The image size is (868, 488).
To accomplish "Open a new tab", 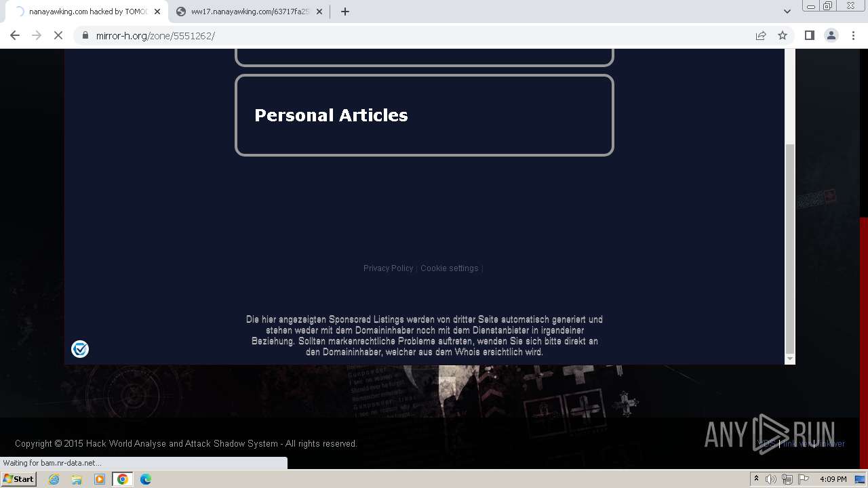I will click(344, 12).
